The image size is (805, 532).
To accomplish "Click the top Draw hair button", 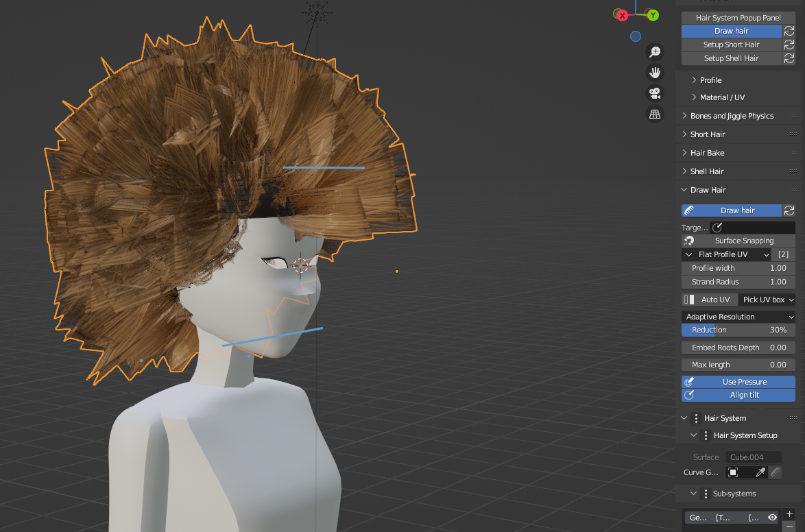I will click(x=732, y=32).
